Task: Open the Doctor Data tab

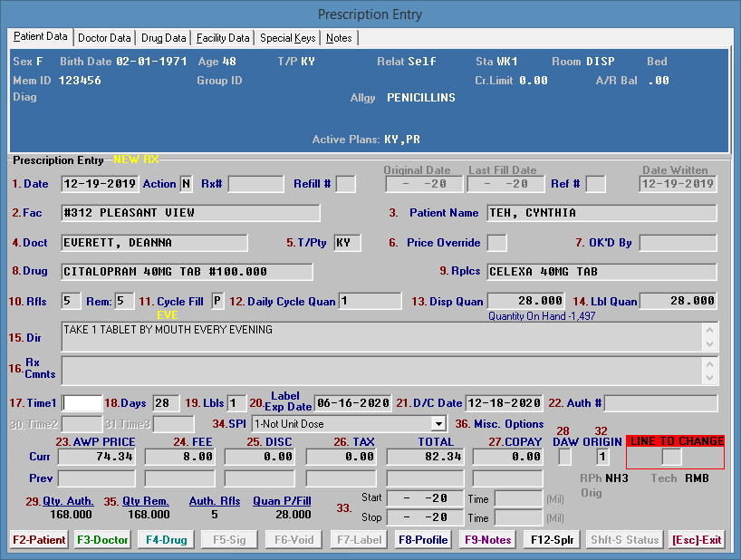Action: click(104, 38)
